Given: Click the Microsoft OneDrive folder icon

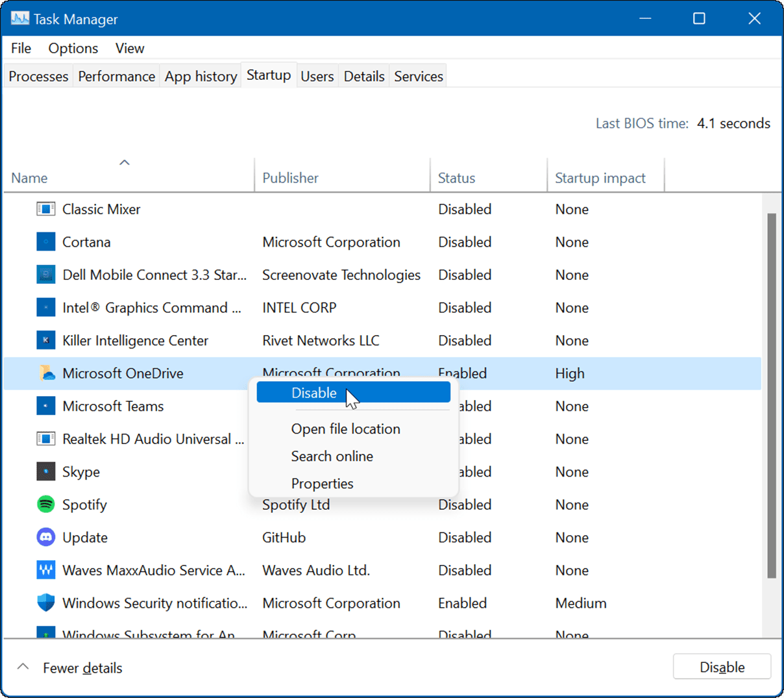Looking at the screenshot, I should tap(46, 373).
